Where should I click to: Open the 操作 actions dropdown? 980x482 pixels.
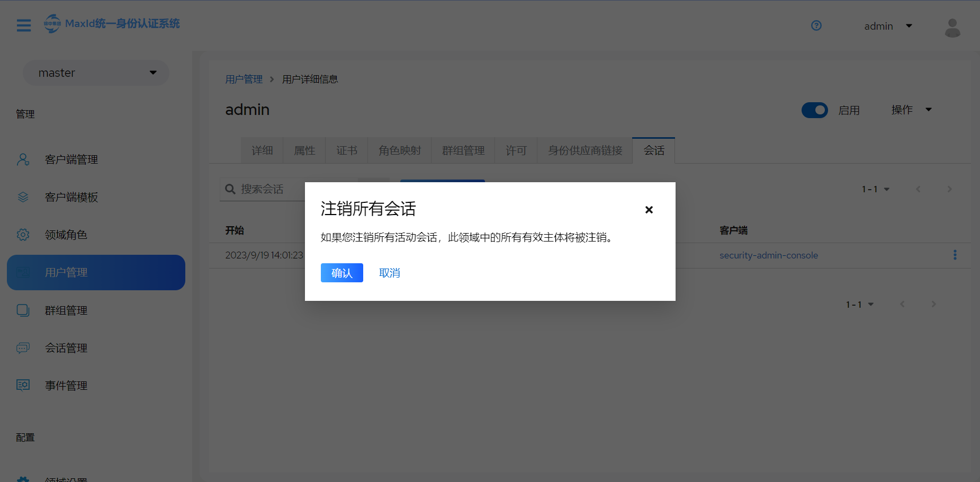tap(911, 110)
